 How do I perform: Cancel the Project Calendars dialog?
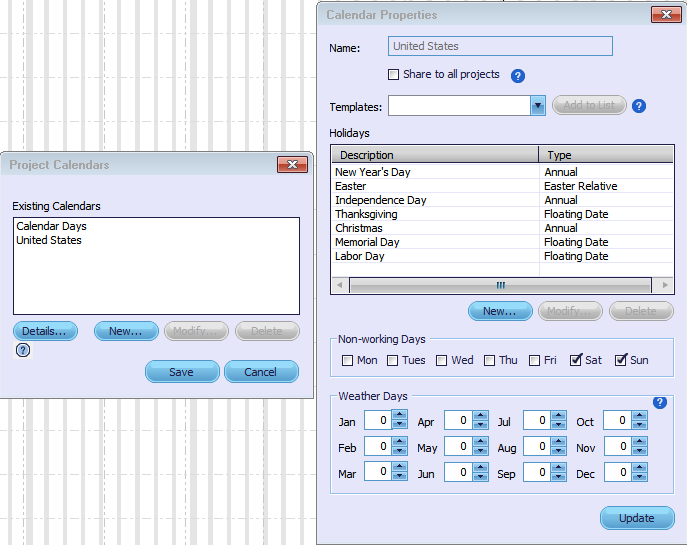point(261,372)
